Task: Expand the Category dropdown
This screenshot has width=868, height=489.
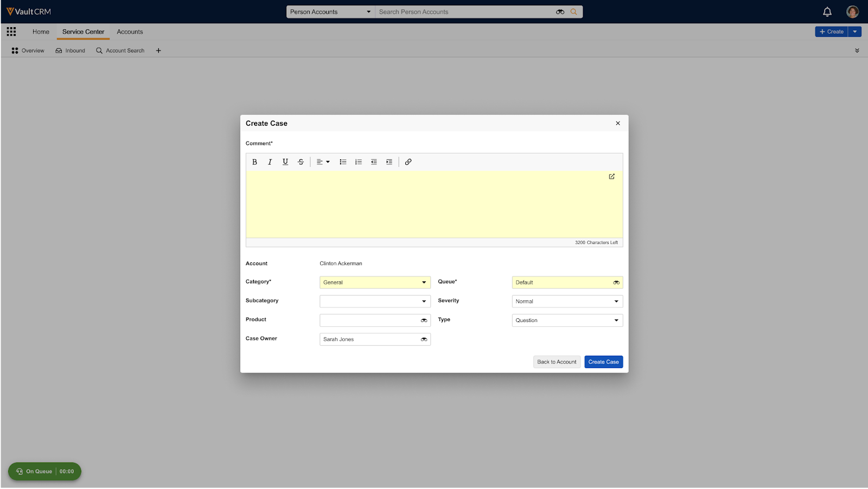Action: tap(375, 282)
